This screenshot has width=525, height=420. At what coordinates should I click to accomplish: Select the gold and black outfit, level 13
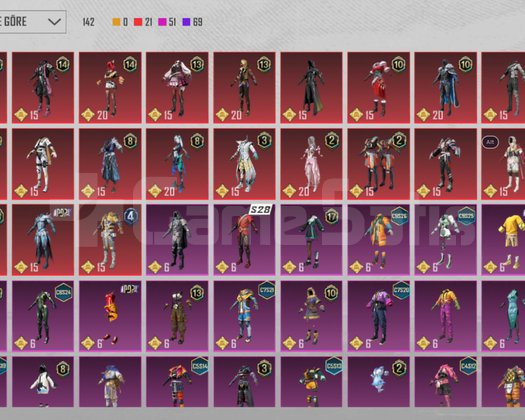(x=244, y=88)
